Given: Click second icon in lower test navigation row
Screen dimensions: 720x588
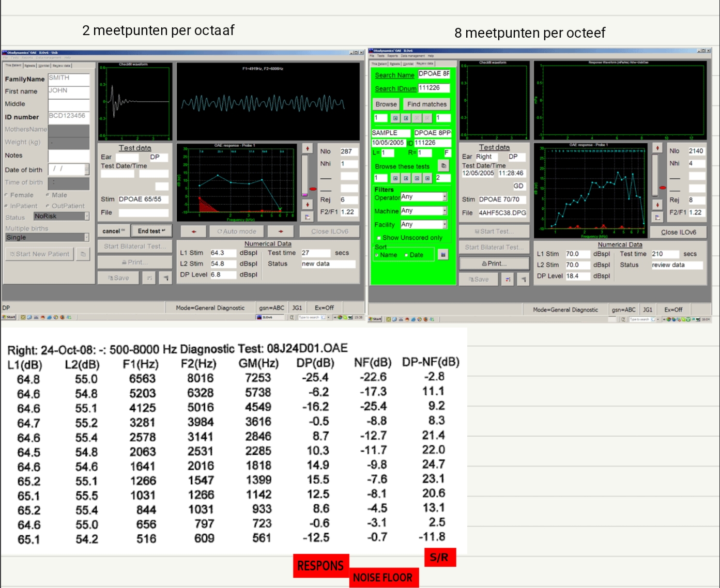Looking at the screenshot, I should [406, 178].
